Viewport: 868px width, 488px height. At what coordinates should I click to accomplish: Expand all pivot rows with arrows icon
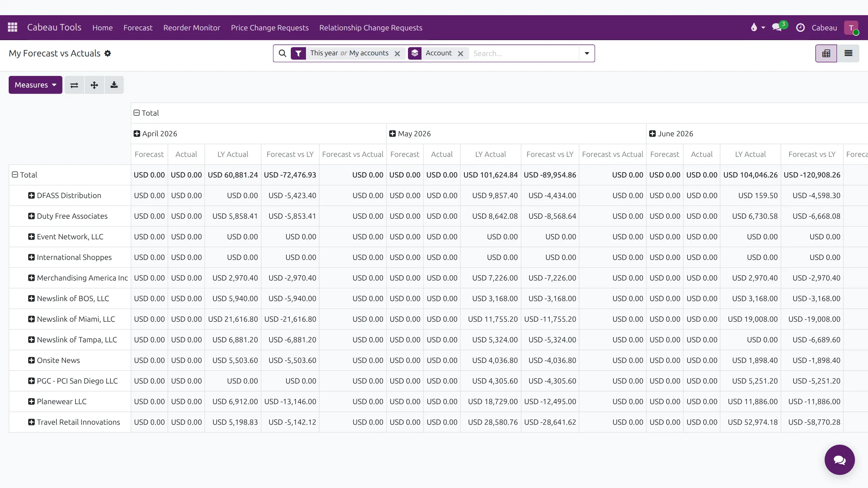pos(94,85)
